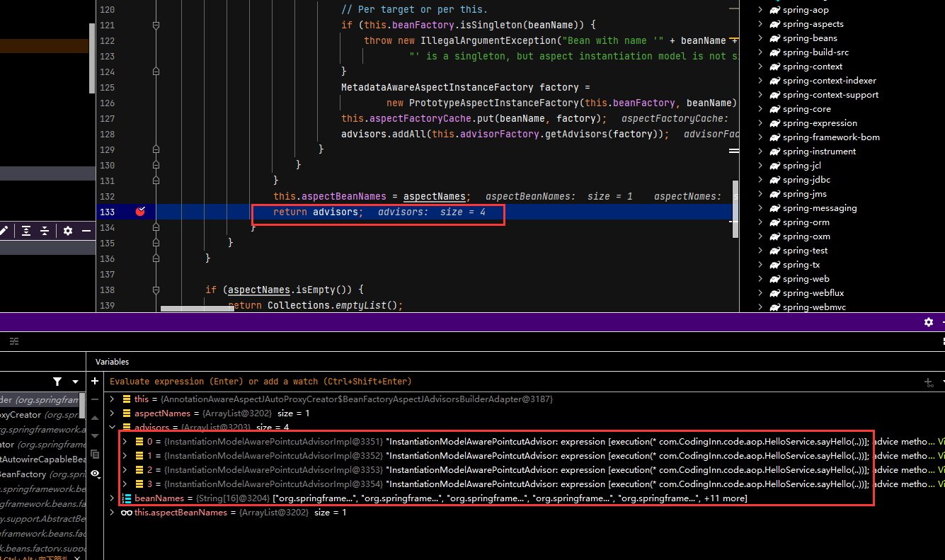Click the fold marker on line 130

(x=156, y=165)
